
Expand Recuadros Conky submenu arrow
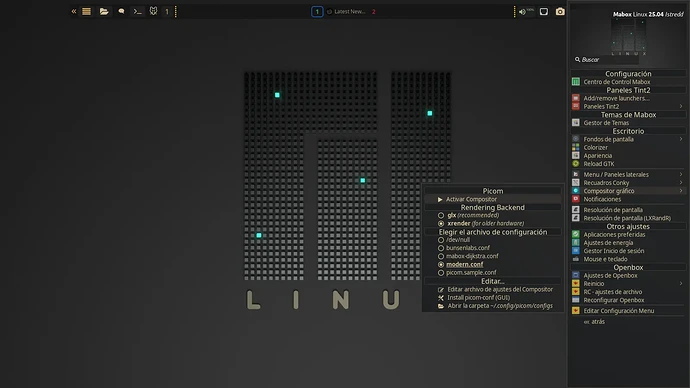click(x=681, y=183)
